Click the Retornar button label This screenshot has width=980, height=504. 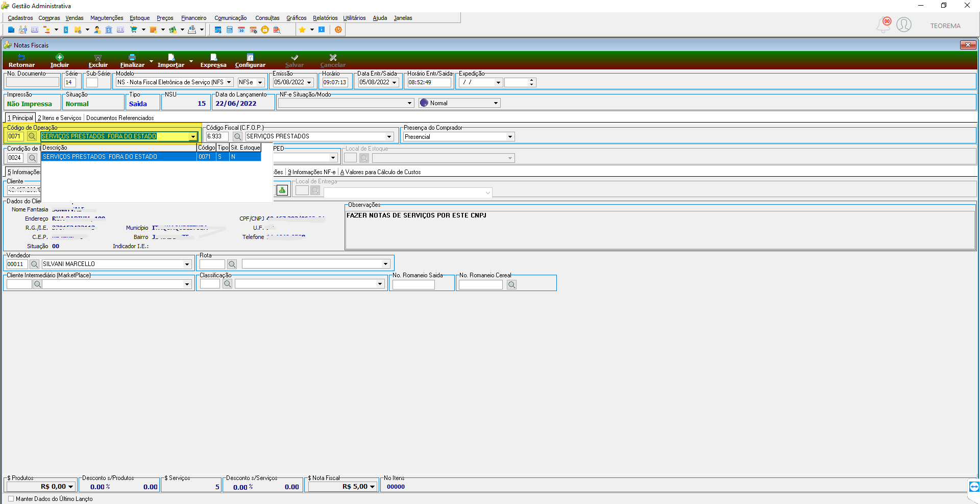point(21,65)
